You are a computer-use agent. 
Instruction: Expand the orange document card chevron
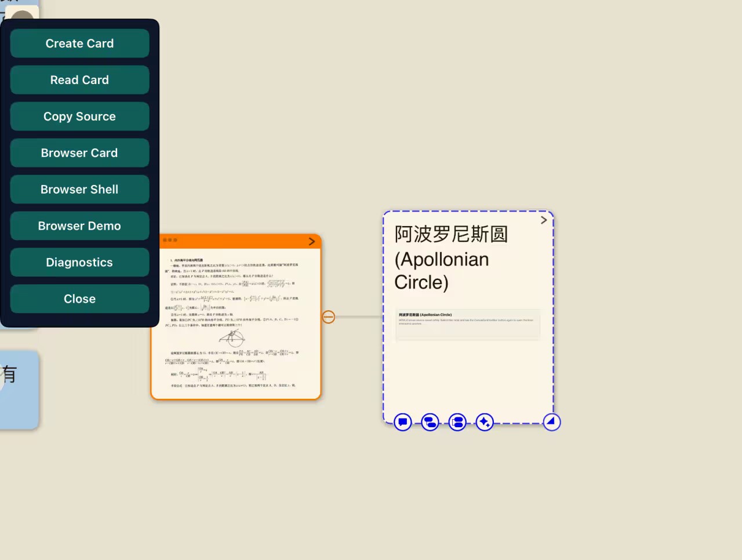pos(312,241)
